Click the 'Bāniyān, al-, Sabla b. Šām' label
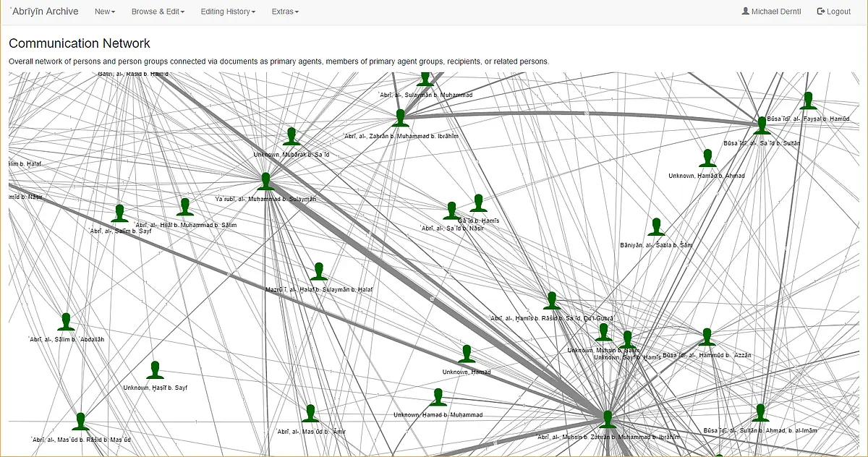 pyautogui.click(x=656, y=245)
